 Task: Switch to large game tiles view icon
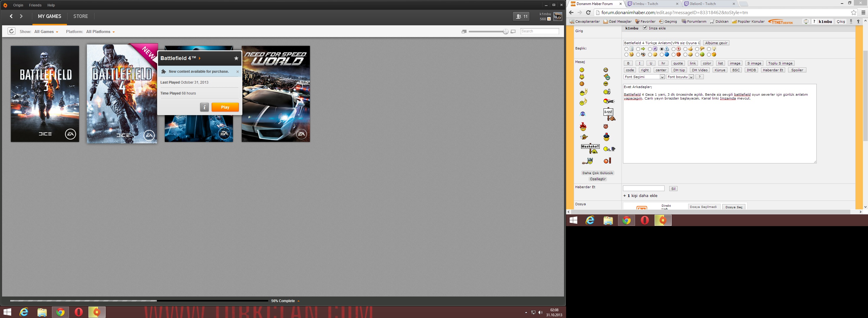pyautogui.click(x=513, y=32)
